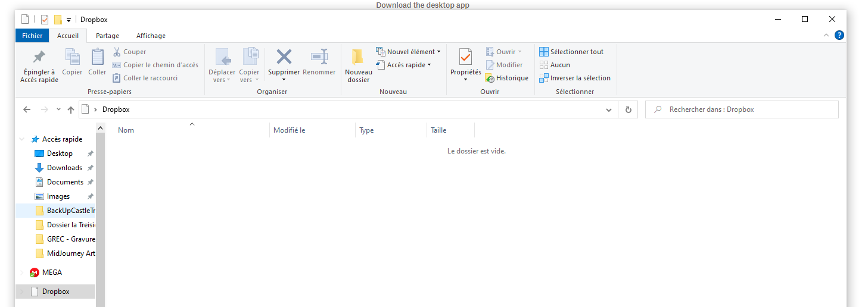Click the Copier ribbon icon
This screenshot has height=307, width=868.
pos(73,57)
